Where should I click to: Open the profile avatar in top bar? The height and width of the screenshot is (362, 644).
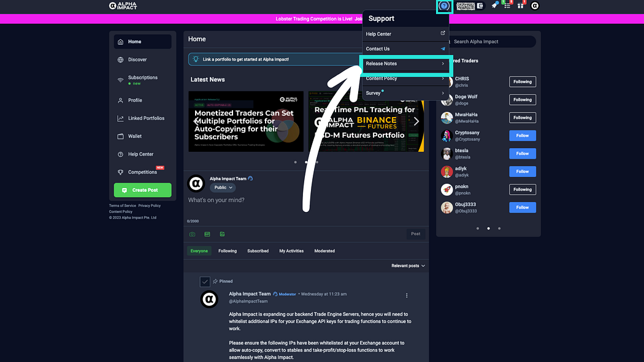(x=535, y=6)
